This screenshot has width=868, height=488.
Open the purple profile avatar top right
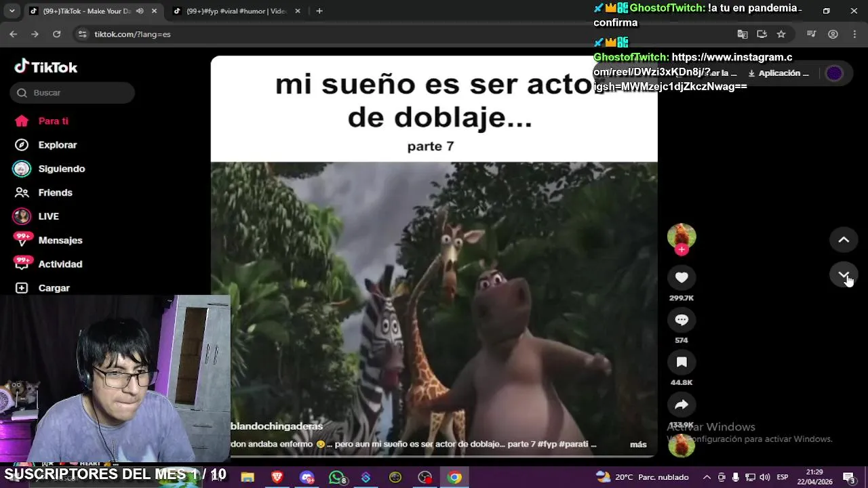834,73
